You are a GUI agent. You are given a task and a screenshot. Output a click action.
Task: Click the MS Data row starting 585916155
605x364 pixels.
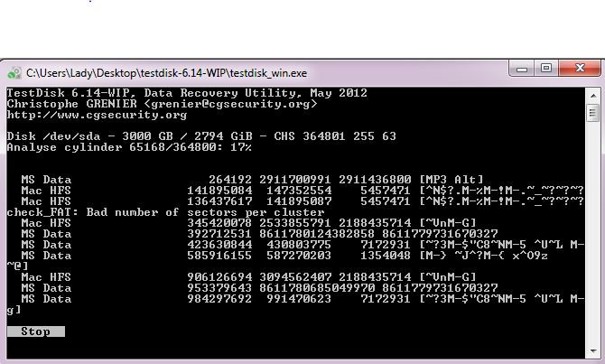tap(284, 256)
